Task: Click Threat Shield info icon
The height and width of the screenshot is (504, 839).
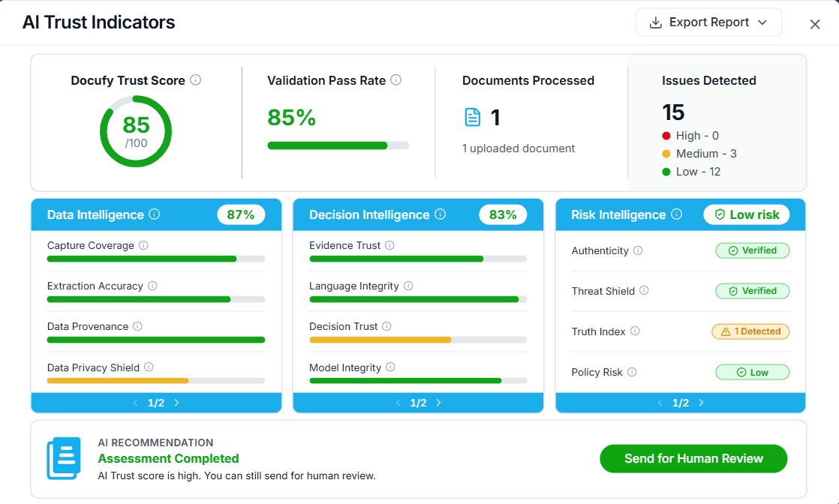Action: (644, 290)
